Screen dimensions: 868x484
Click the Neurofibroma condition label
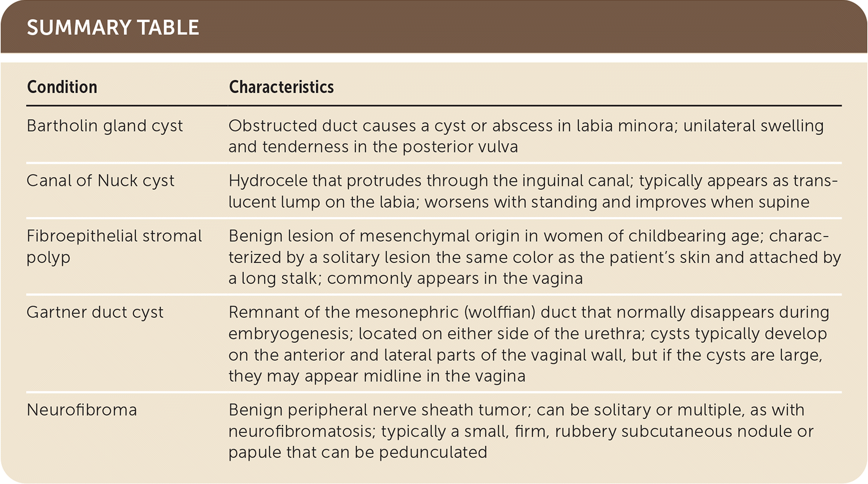pyautogui.click(x=82, y=410)
